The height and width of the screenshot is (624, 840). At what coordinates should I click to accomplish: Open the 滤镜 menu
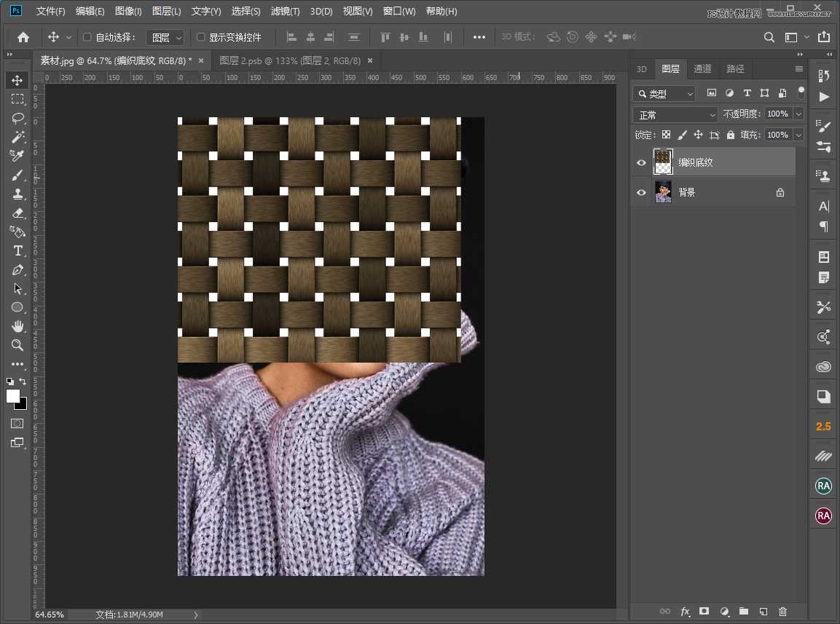[284, 11]
